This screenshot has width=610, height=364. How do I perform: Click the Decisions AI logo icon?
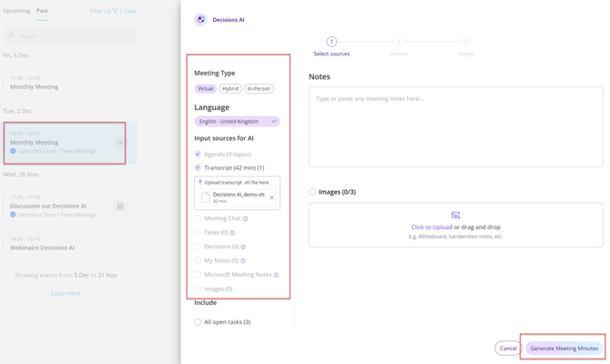[200, 19]
